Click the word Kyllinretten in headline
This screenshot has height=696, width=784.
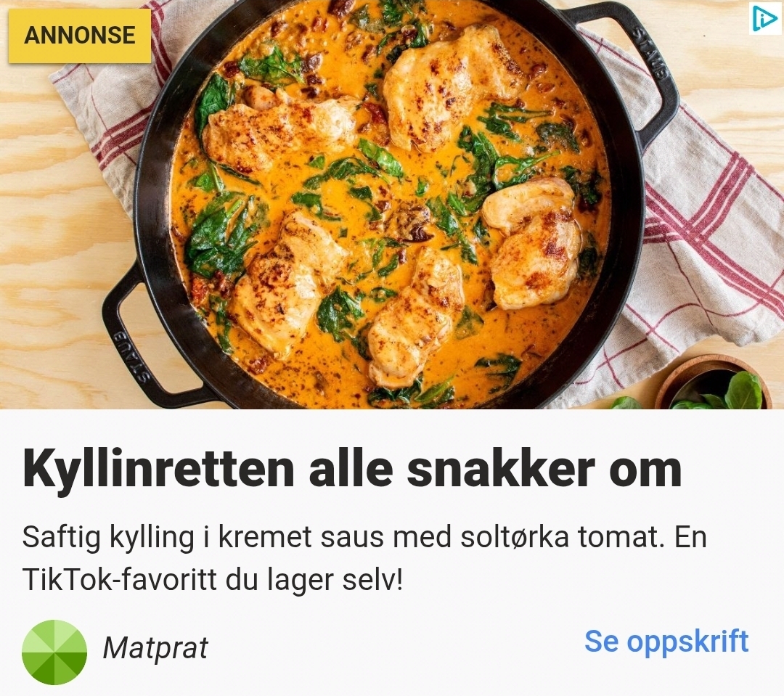158,469
